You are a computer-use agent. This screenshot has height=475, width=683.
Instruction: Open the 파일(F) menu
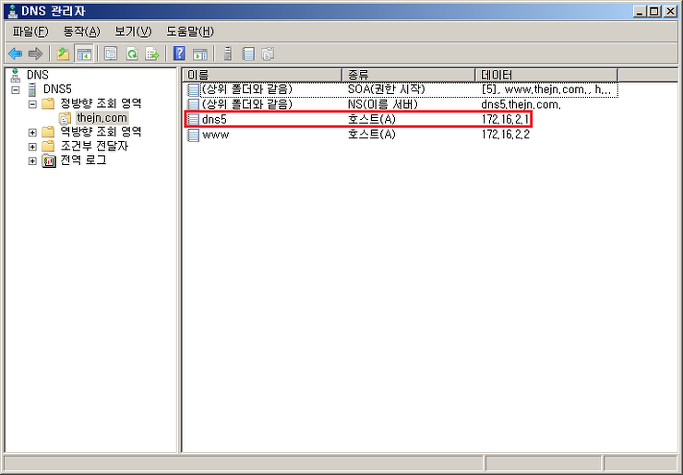pos(30,32)
